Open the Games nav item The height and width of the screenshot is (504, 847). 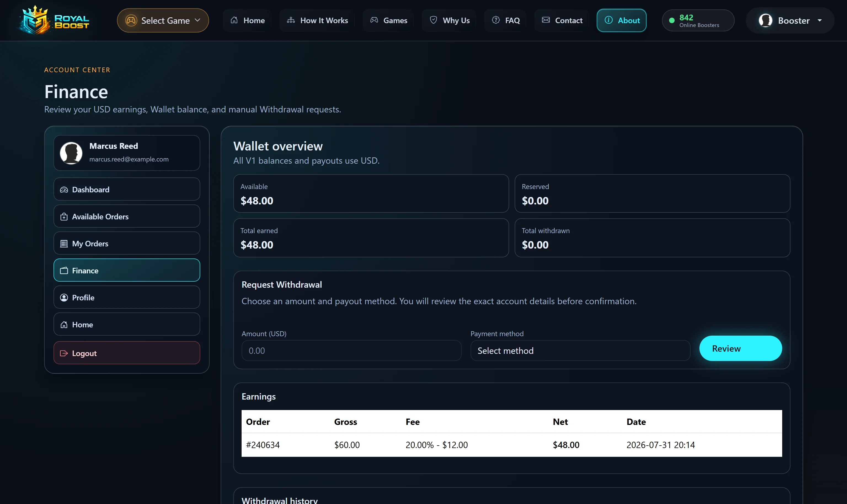(388, 20)
